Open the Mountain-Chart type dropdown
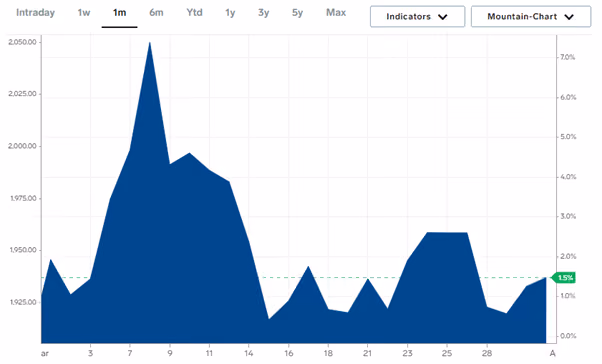 coord(531,17)
